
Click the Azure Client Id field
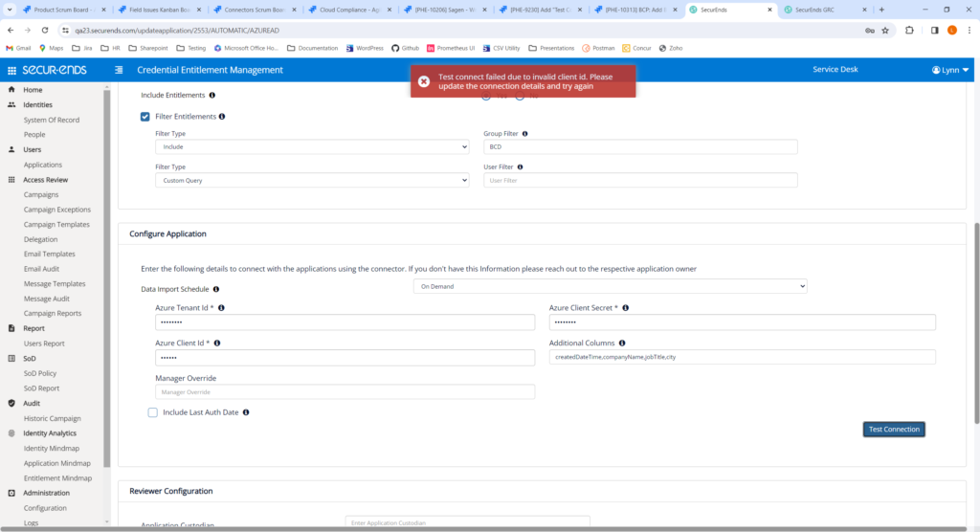(345, 358)
